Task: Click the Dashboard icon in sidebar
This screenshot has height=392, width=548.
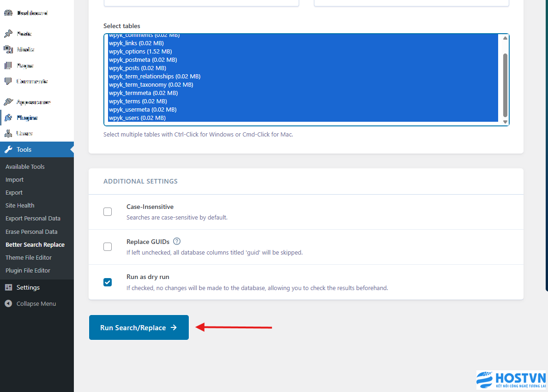Action: click(x=8, y=13)
